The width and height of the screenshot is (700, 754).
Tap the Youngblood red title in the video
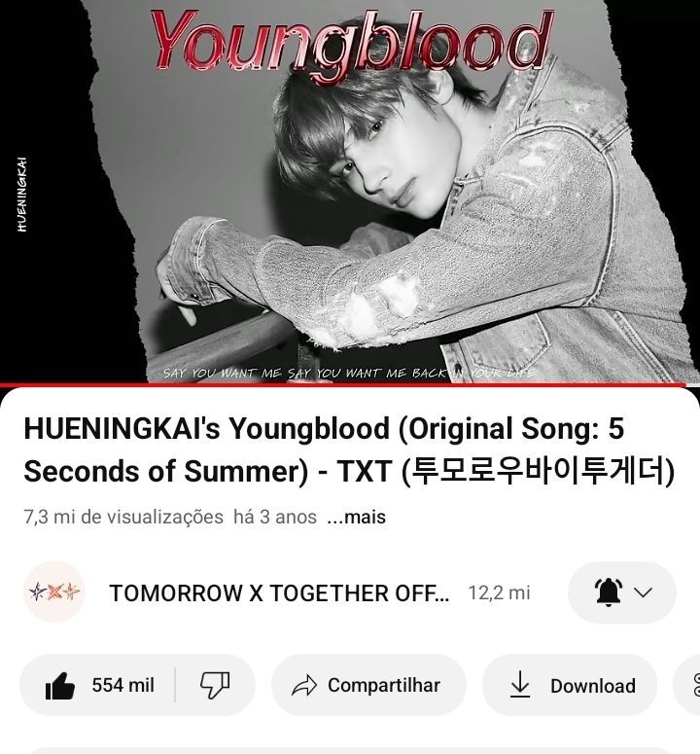pyautogui.click(x=351, y=42)
